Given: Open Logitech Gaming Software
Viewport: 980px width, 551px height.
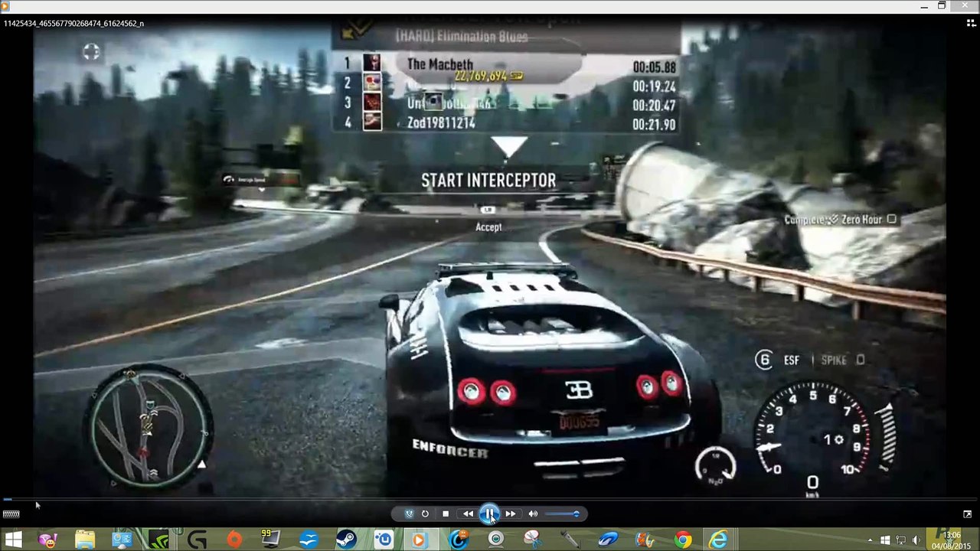Looking at the screenshot, I should pyautogui.click(x=197, y=541).
